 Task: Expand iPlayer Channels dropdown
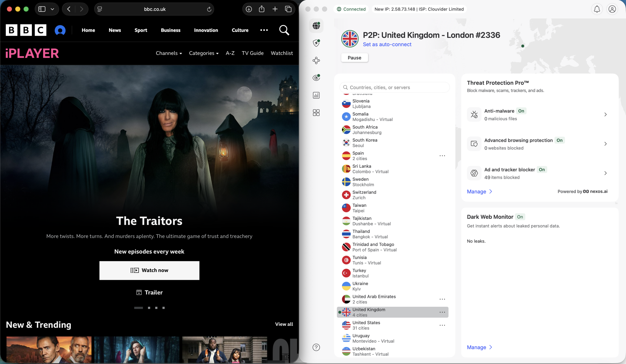point(169,53)
